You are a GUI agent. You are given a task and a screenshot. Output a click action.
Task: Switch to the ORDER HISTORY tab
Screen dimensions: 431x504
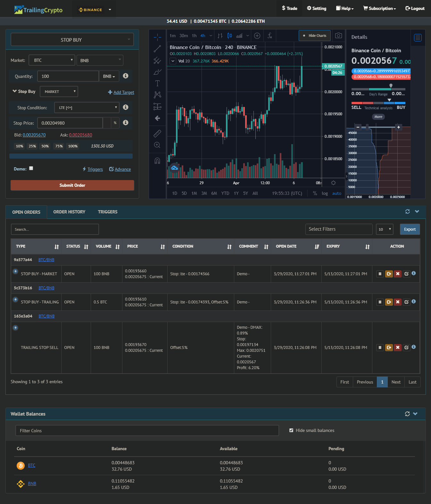point(69,212)
